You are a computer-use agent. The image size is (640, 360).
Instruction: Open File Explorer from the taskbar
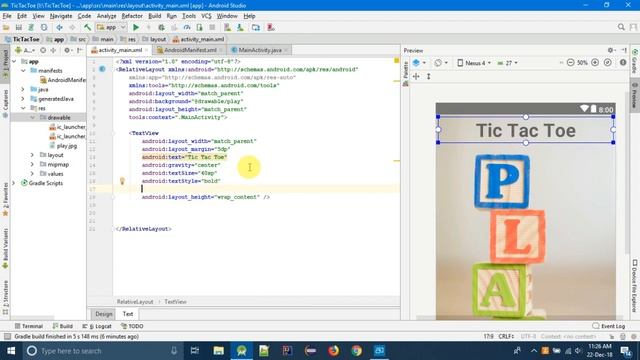(x=218, y=351)
